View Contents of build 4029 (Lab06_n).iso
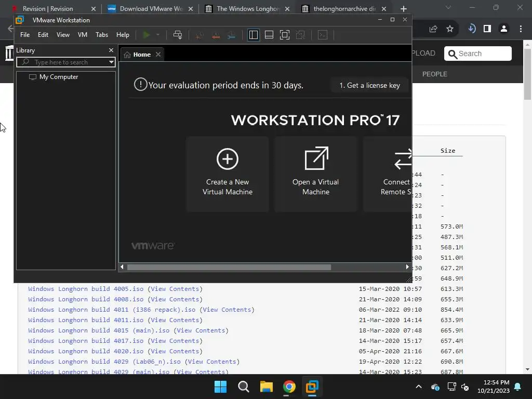The width and height of the screenshot is (532, 399). [212, 362]
